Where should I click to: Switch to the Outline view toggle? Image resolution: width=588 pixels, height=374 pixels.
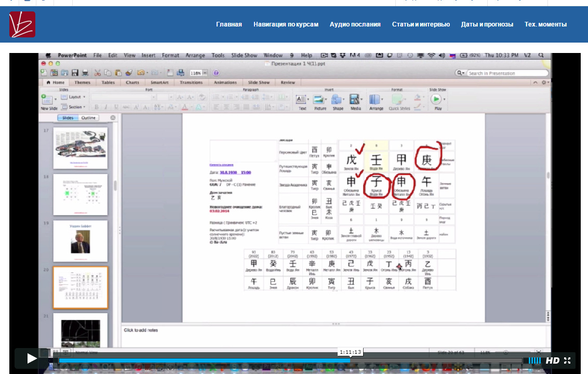click(x=88, y=118)
